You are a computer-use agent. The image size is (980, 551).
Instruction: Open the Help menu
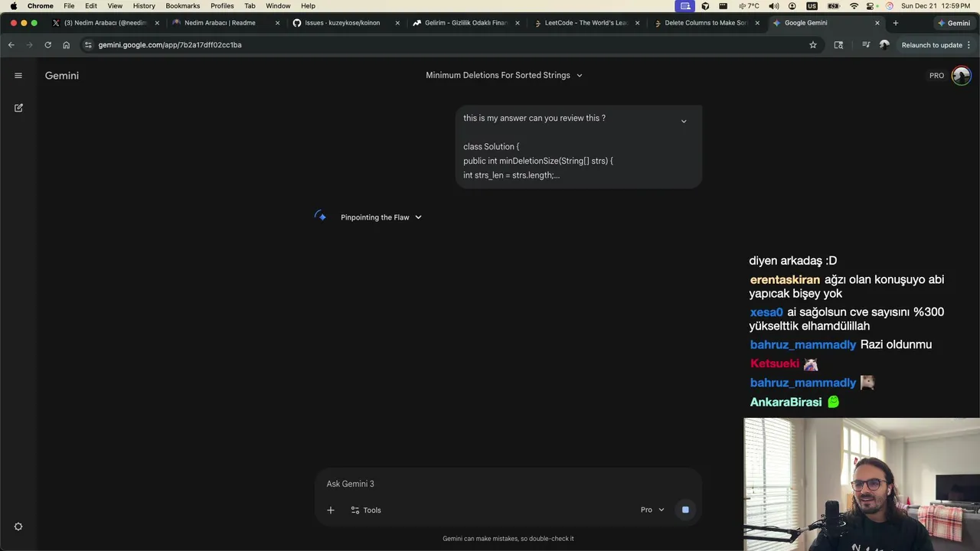click(x=308, y=6)
